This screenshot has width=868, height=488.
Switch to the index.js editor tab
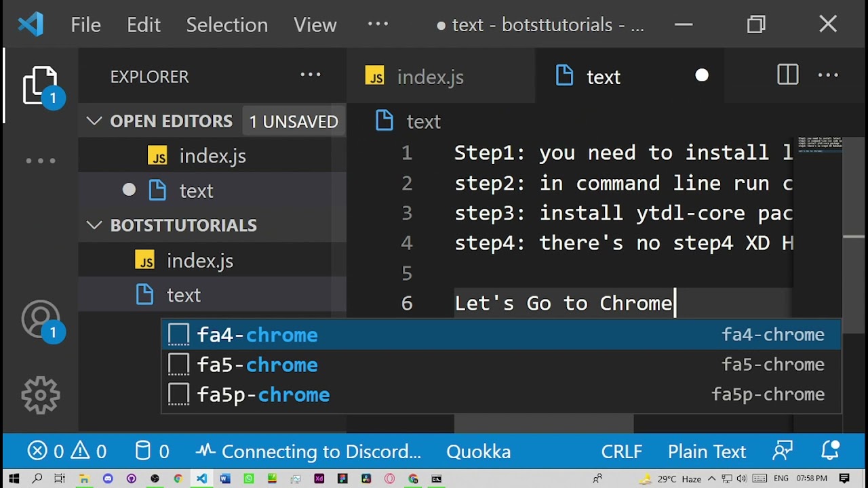click(x=441, y=76)
